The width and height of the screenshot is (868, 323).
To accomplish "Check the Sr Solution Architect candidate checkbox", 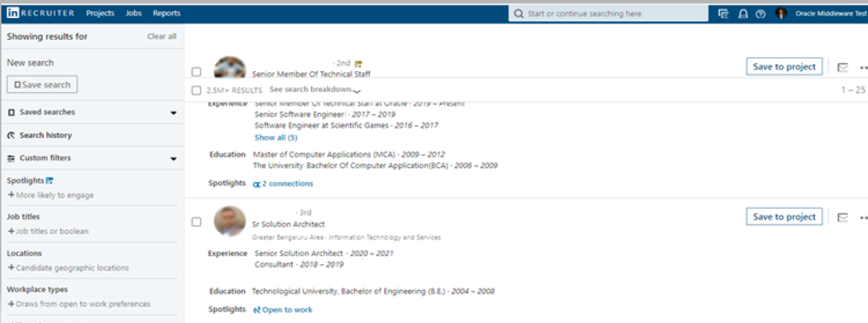I will (x=196, y=222).
